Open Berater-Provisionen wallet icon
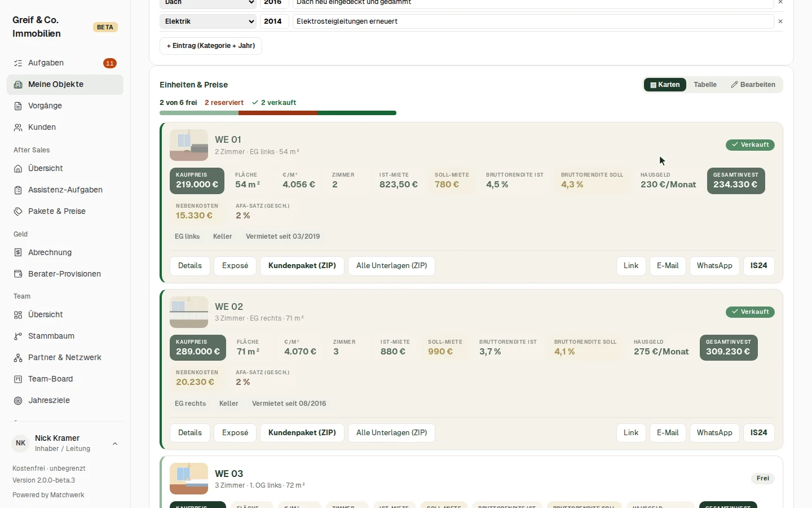This screenshot has width=812, height=508. pyautogui.click(x=18, y=274)
